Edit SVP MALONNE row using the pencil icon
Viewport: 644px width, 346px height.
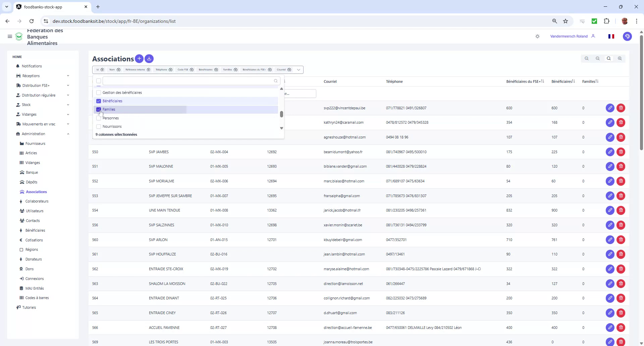pos(610,166)
